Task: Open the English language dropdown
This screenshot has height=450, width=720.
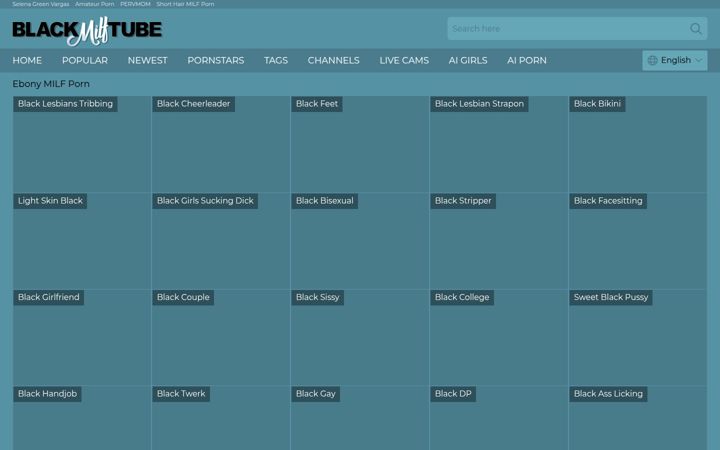Action: 675,60
